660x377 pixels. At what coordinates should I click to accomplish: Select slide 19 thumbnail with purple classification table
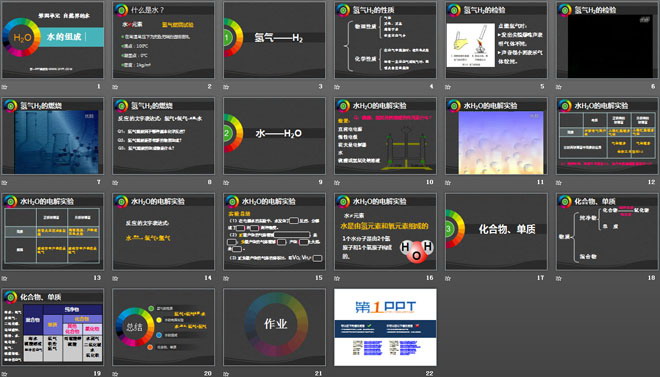pos(53,327)
